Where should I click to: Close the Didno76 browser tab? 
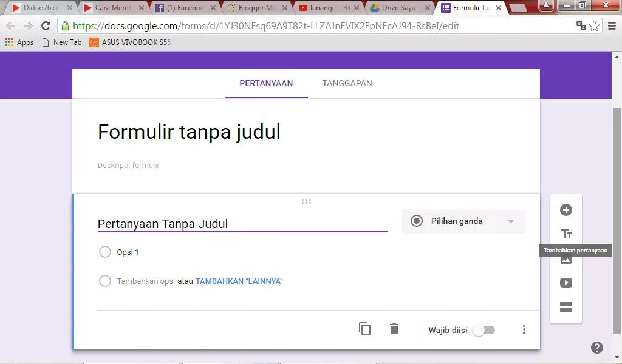click(x=70, y=7)
